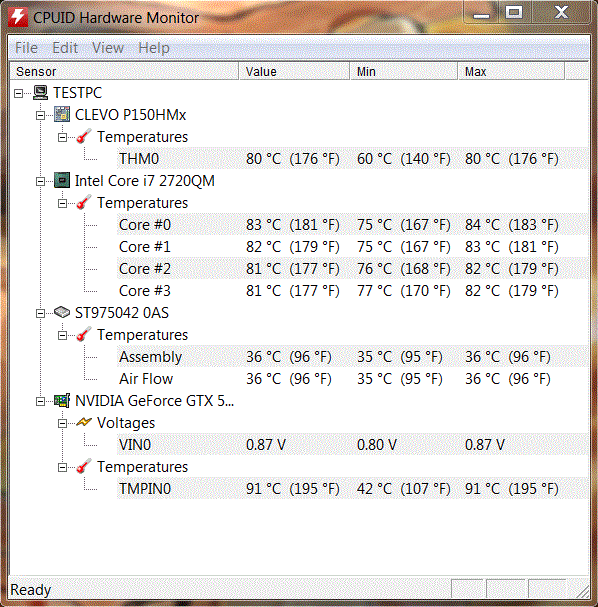The image size is (598, 607).
Task: Select the Core #0 sensor row
Action: click(352, 225)
